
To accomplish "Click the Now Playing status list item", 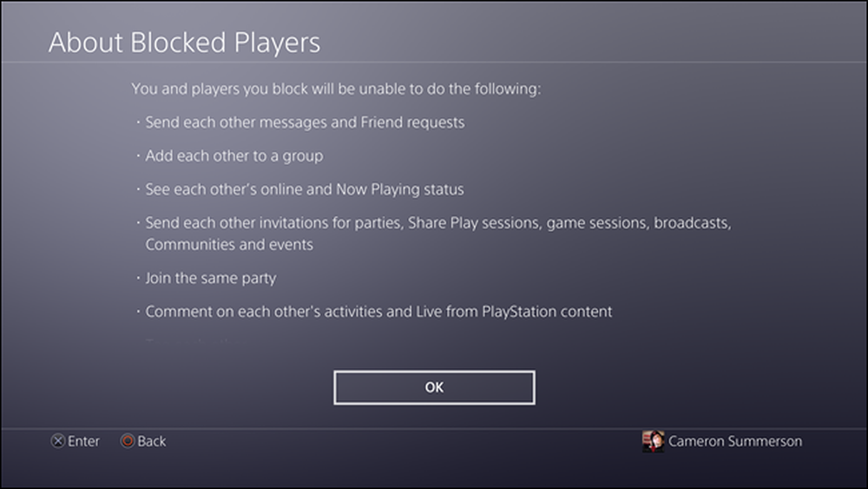I will point(305,189).
